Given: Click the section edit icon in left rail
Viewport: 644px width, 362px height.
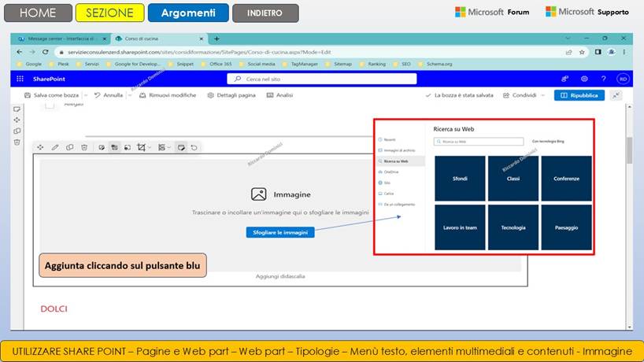Looking at the screenshot, I should point(17,109).
